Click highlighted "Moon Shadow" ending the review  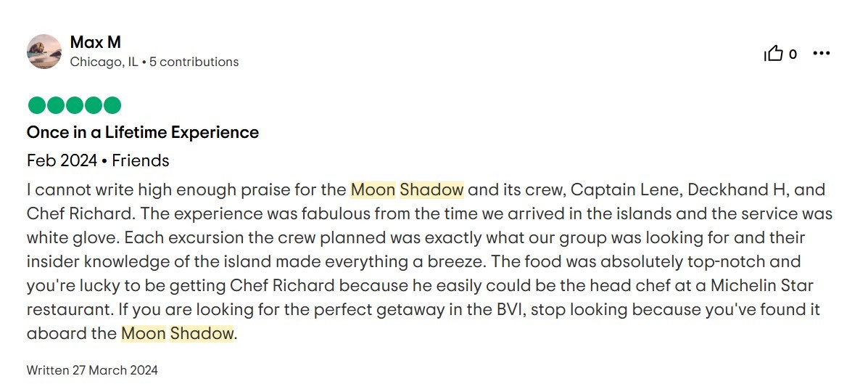(x=178, y=334)
